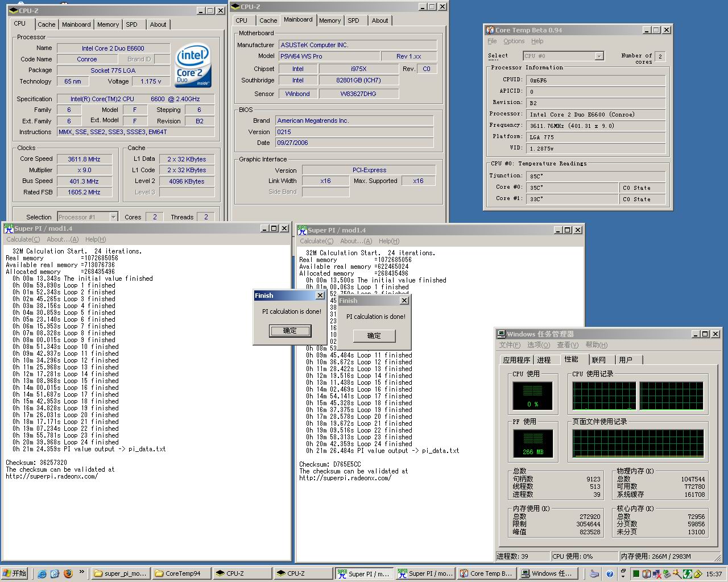
Task: Open Help(H) menu in right Super PI
Action: tap(389, 241)
